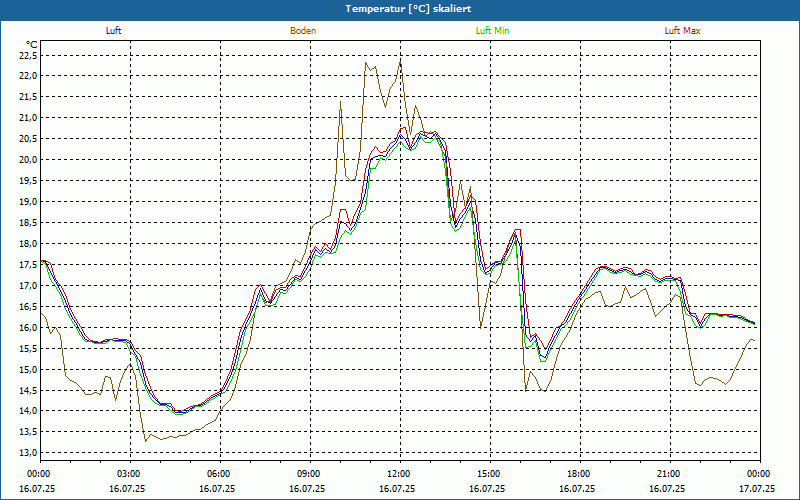800x500 pixels.
Task: Click the 16.07.25 date under 12:00
Action: click(x=397, y=488)
